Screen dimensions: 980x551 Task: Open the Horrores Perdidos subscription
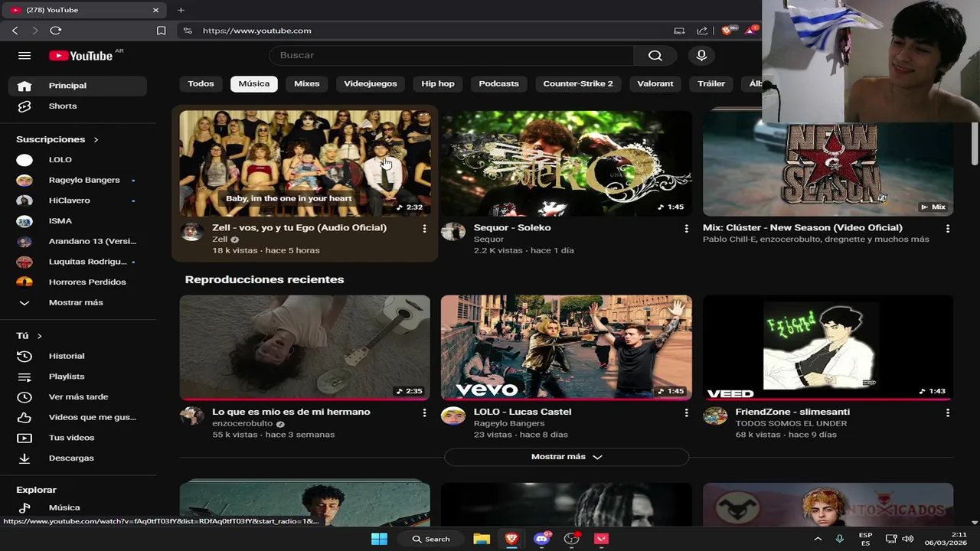[x=77, y=282]
